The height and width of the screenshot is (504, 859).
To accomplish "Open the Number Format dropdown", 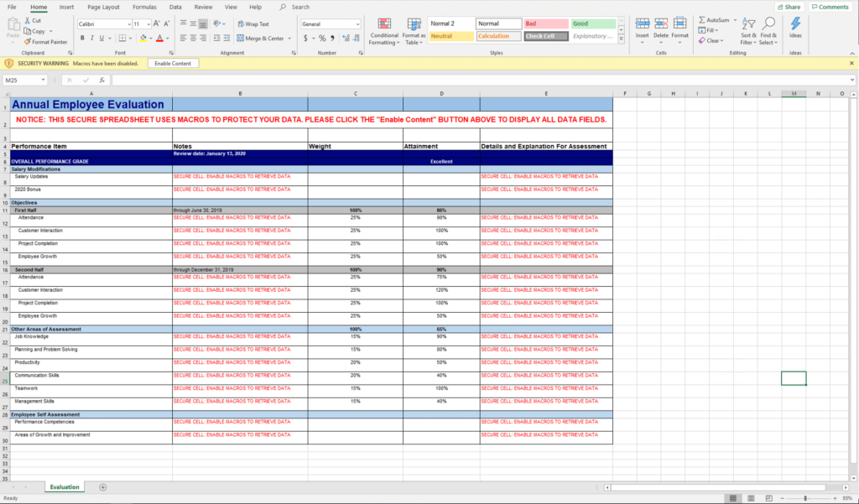I will click(x=330, y=23).
